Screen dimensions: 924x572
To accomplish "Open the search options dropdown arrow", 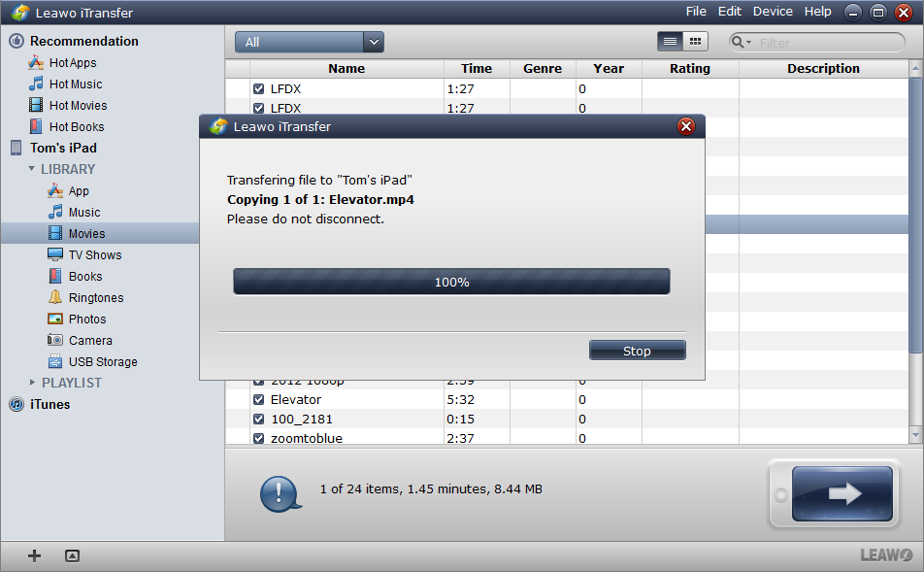I will tap(749, 43).
